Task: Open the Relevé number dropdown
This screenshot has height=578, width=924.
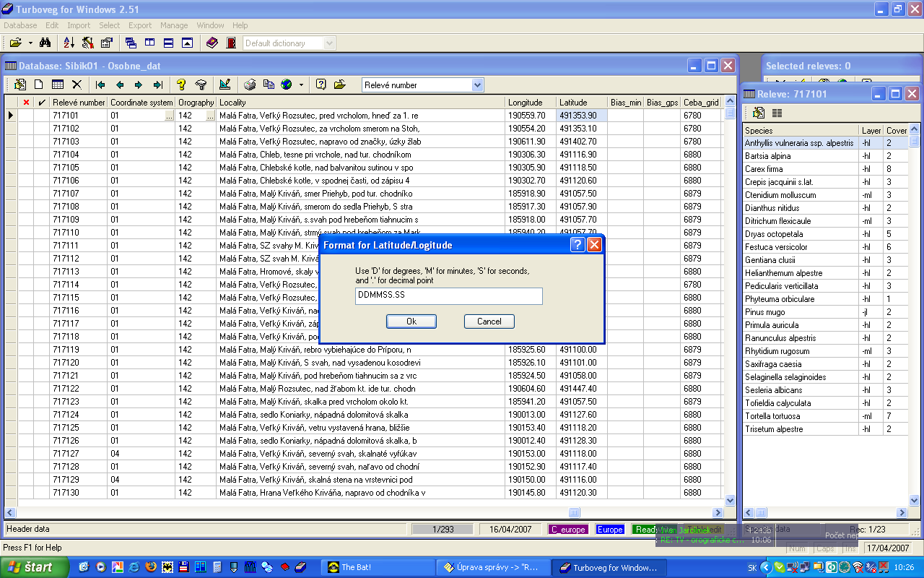Action: pos(477,85)
